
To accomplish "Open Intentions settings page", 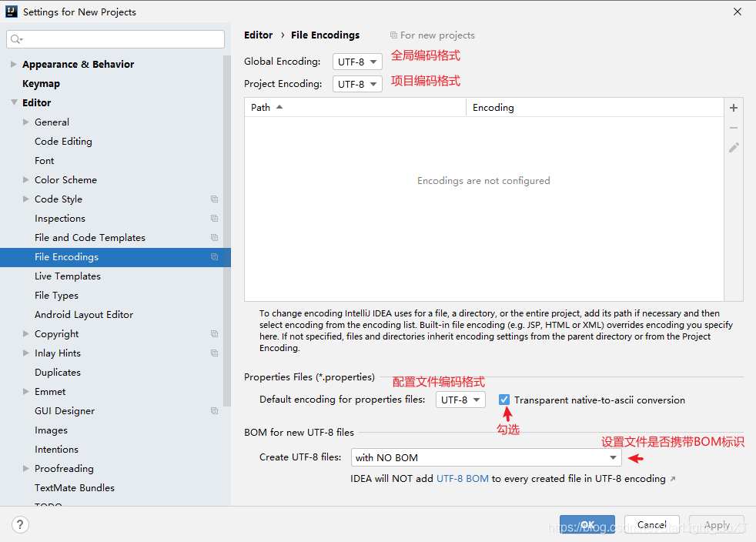I will pos(56,450).
